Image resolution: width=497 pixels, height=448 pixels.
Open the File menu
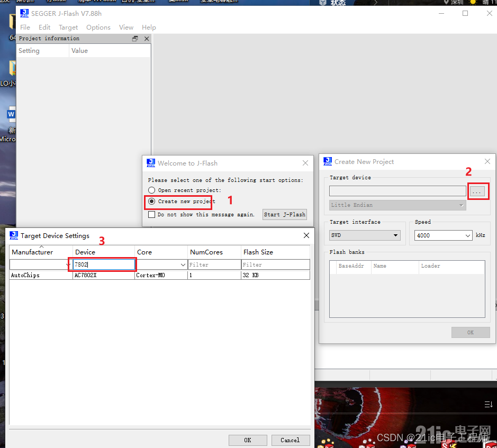[x=25, y=28]
